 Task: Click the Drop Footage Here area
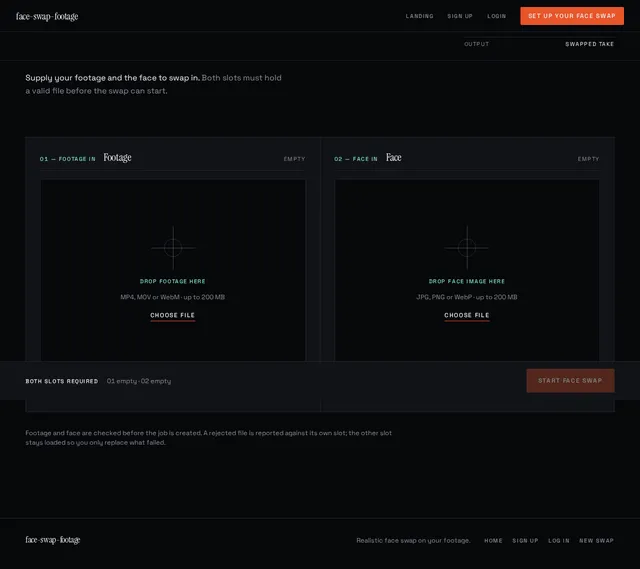click(x=173, y=270)
